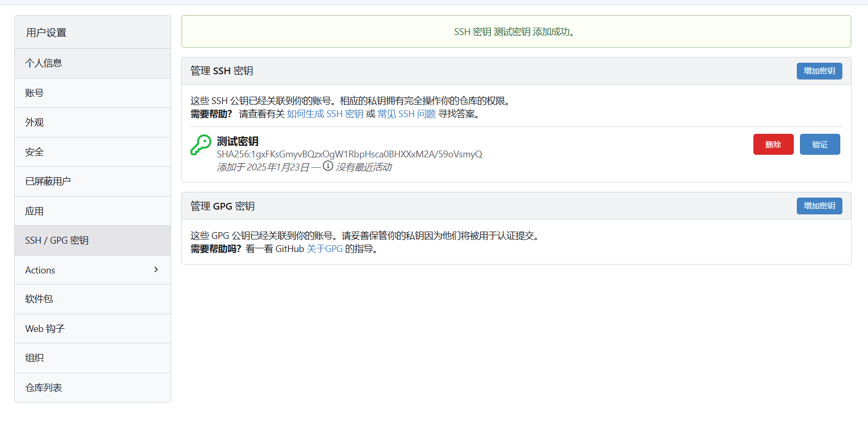Open the 个人信息 settings page
This screenshot has width=868, height=436.
[43, 63]
